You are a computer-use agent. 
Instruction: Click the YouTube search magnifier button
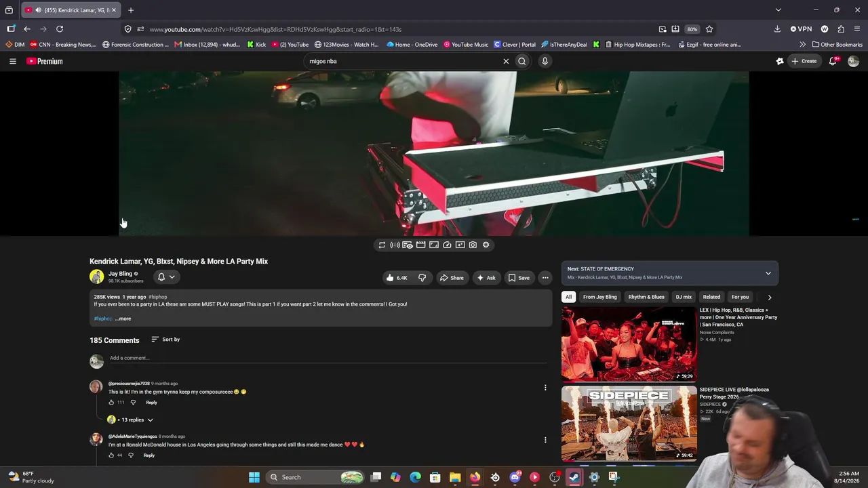click(522, 61)
